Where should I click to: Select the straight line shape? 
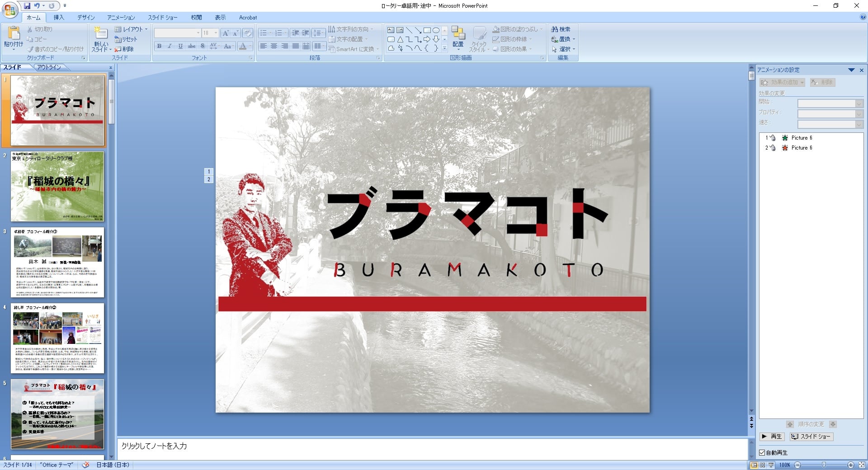pyautogui.click(x=409, y=30)
